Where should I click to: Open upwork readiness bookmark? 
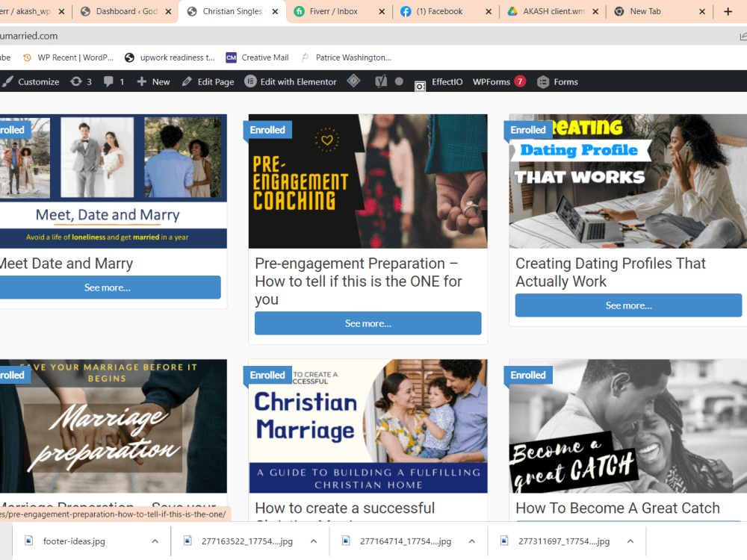[x=170, y=57]
